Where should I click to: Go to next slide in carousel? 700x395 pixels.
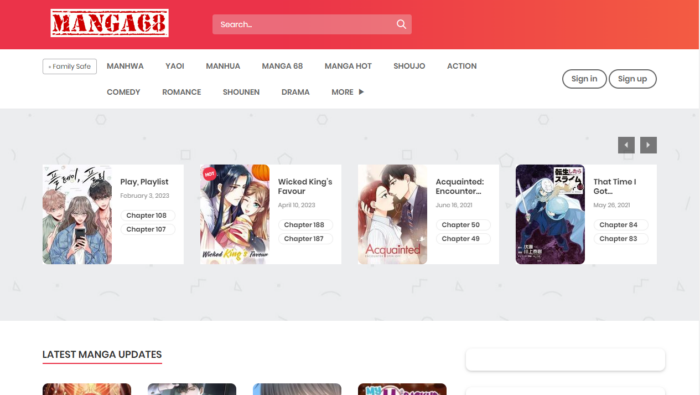(648, 145)
